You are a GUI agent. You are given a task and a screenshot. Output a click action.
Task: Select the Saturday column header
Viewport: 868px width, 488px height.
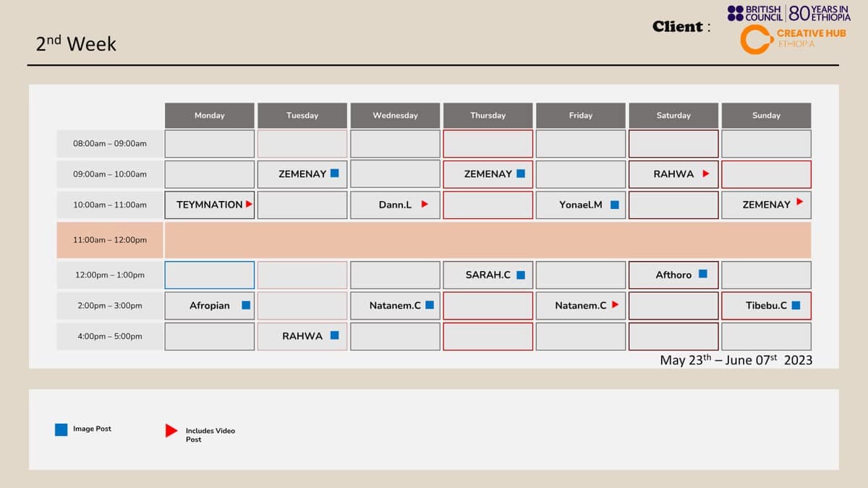673,116
